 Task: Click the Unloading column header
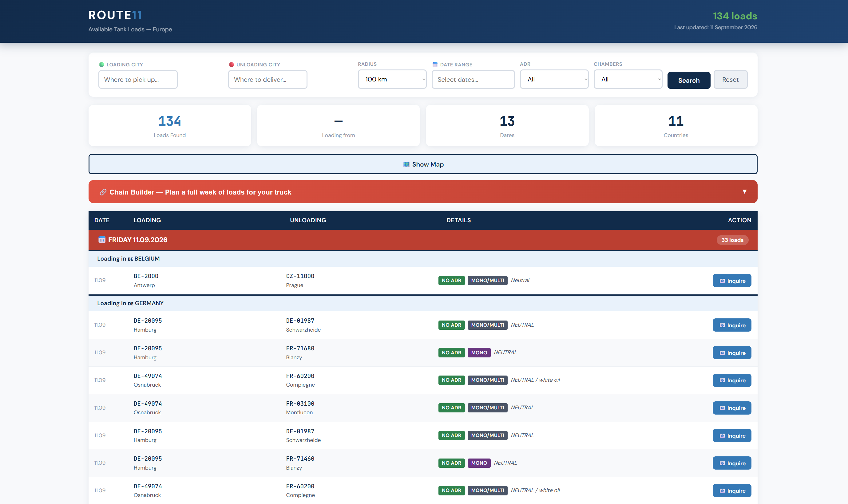click(x=308, y=220)
